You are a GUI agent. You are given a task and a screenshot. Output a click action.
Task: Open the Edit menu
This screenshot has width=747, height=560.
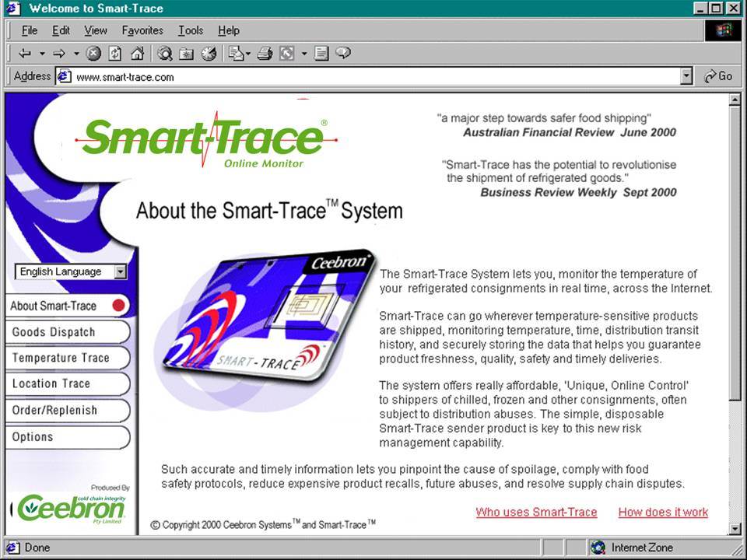click(x=61, y=30)
